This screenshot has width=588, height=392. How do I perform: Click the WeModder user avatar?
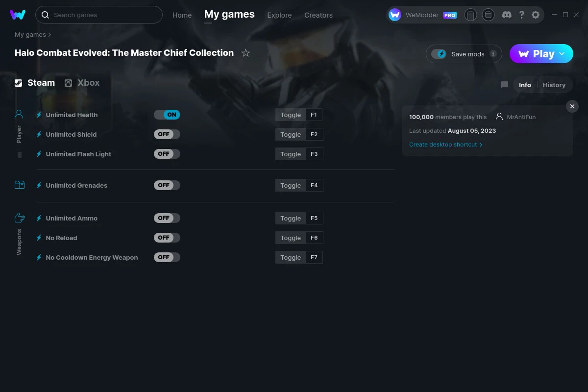pyautogui.click(x=395, y=15)
